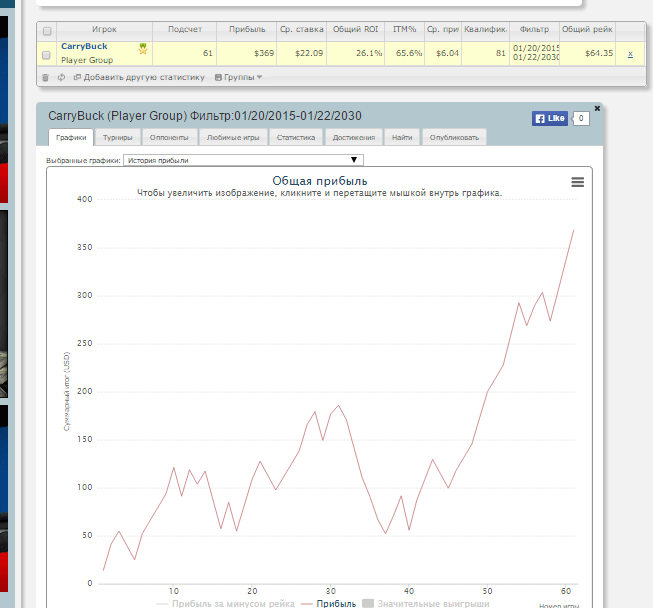Toggle the select-all checkbox in table header
The image size is (653, 608).
pos(47,31)
